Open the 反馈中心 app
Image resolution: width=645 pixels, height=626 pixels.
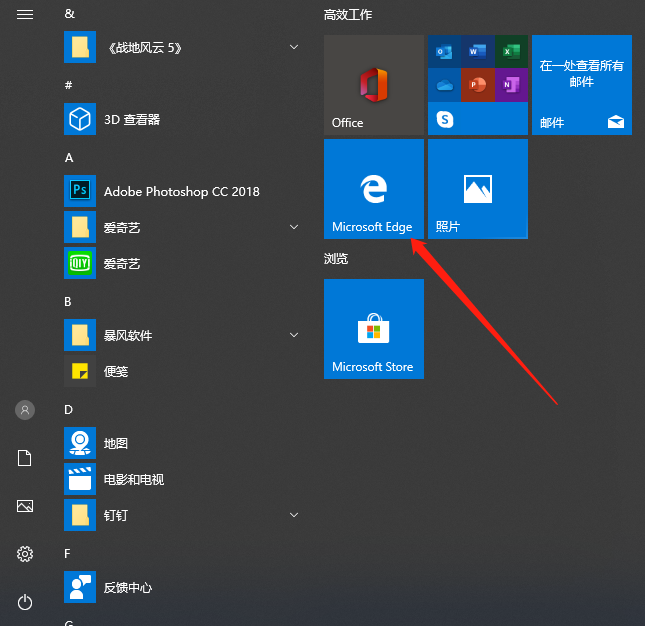pyautogui.click(x=127, y=588)
